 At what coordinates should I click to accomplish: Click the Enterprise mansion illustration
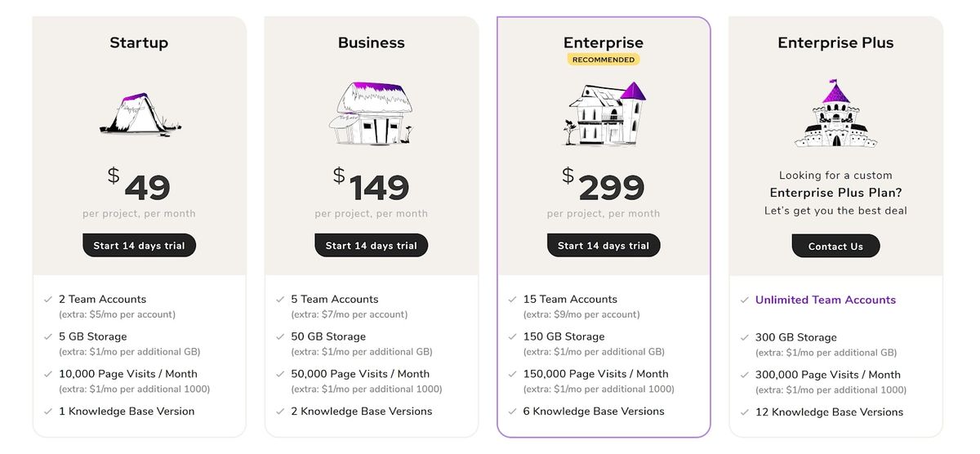[604, 113]
